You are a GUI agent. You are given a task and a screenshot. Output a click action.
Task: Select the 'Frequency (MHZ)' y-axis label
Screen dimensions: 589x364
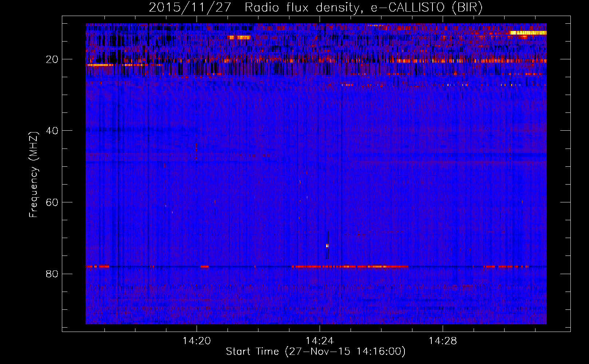click(x=33, y=175)
